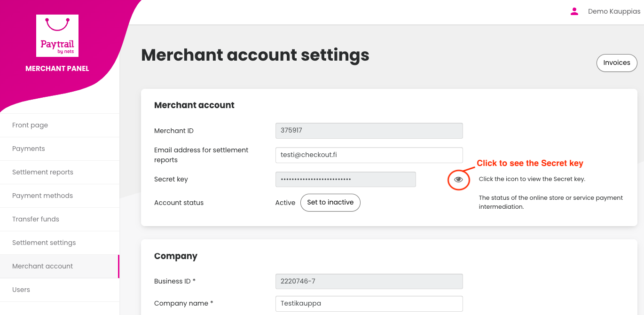
Task: Open the Demo Kauppias user menu
Action: (x=614, y=11)
